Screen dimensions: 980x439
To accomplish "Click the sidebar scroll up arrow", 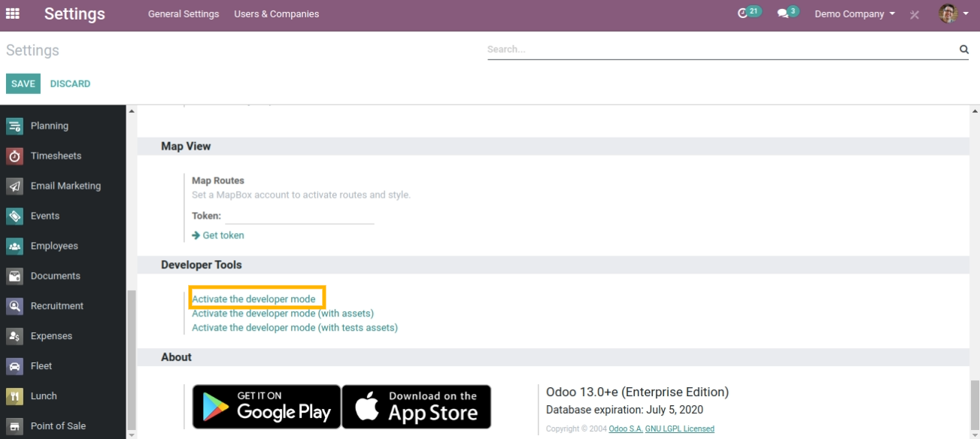I will tap(132, 111).
